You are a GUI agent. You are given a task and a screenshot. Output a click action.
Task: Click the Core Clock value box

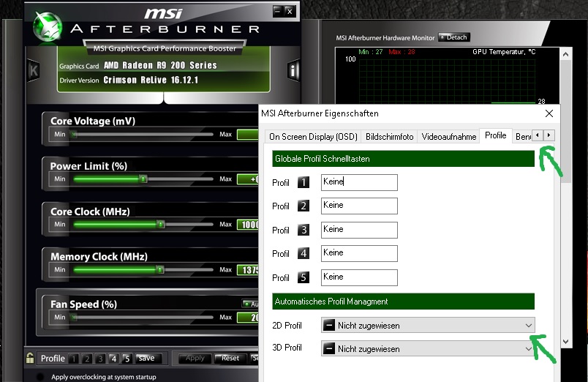pyautogui.click(x=248, y=225)
